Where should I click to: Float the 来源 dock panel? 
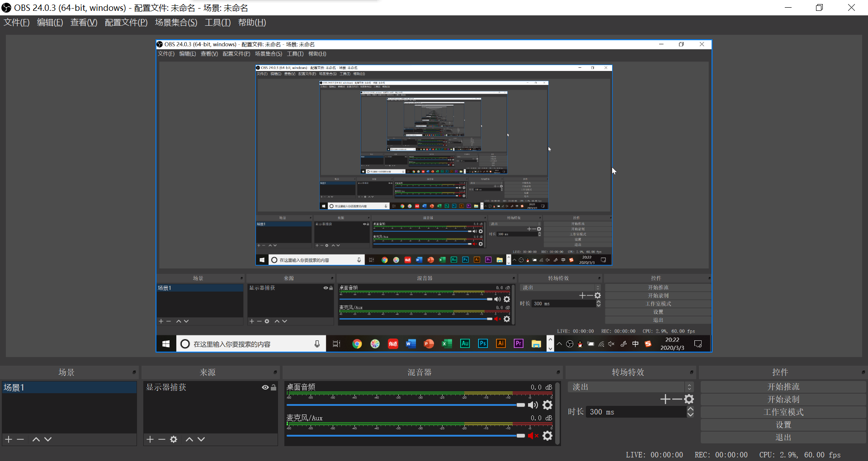point(275,372)
